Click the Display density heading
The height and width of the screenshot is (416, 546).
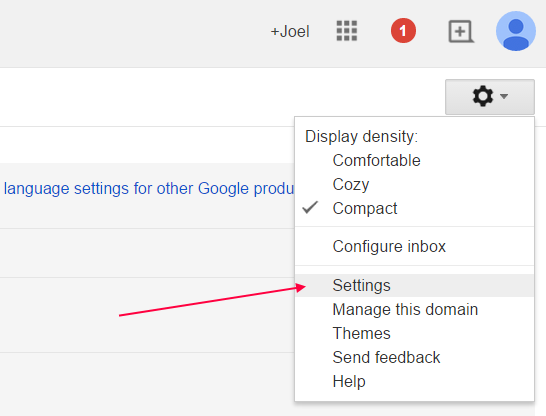pos(361,136)
